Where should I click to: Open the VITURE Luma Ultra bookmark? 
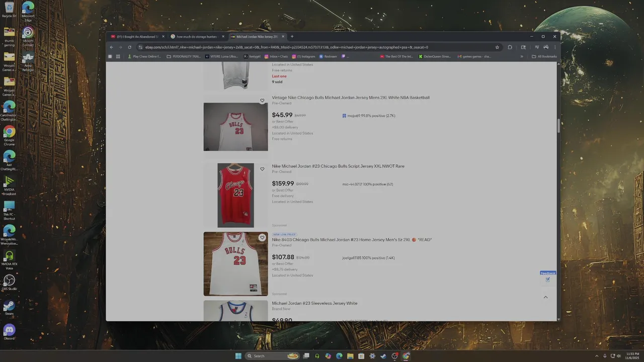click(x=222, y=56)
